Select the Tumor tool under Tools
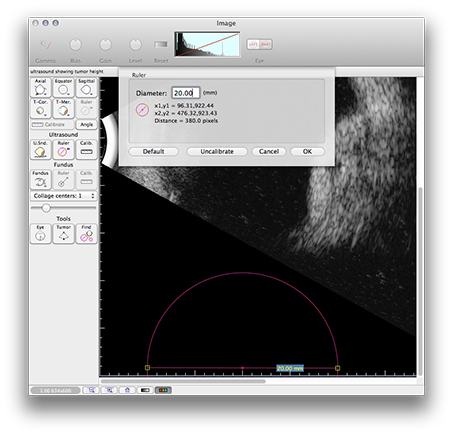453x435 pixels. [63, 234]
